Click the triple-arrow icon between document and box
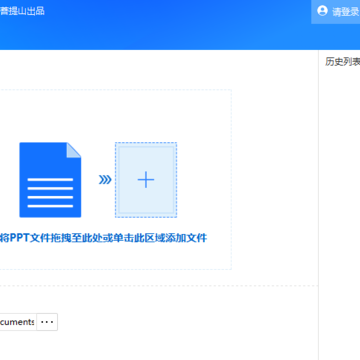 click(x=105, y=180)
